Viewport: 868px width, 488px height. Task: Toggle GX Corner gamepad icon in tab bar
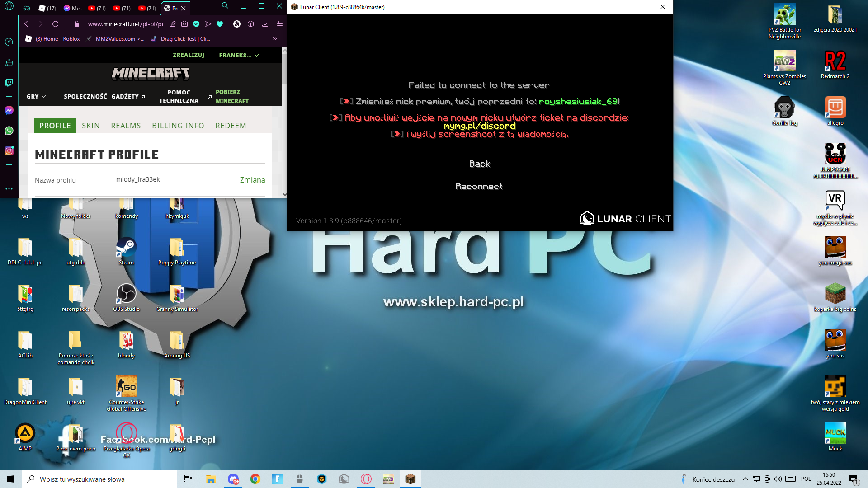point(27,8)
